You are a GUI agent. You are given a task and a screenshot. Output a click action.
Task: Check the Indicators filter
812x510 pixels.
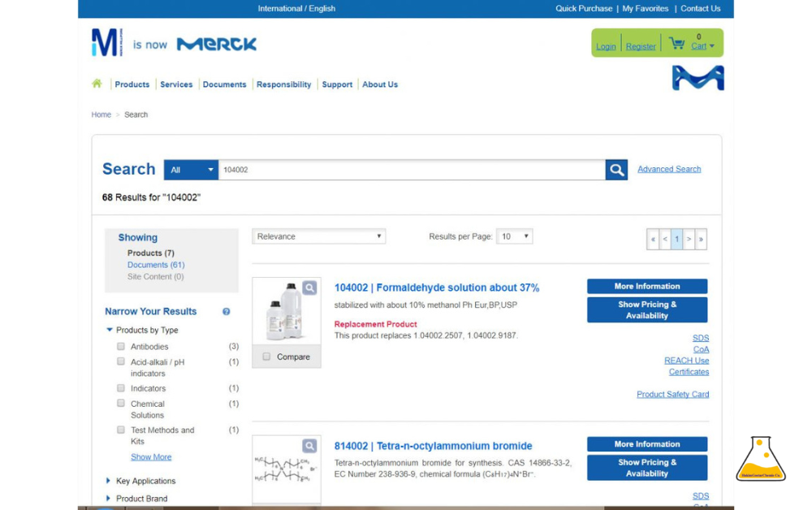(x=121, y=388)
